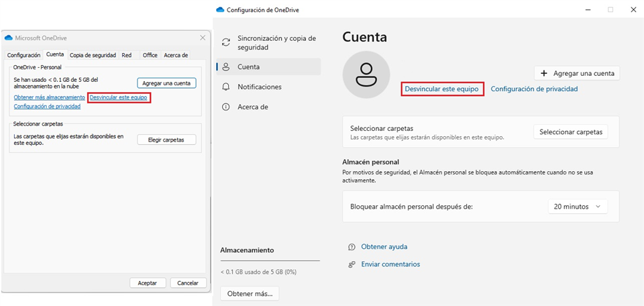This screenshot has width=644, height=306.
Task: Click the OneDrive cloud icon in settings title bar
Action: coord(220,9)
